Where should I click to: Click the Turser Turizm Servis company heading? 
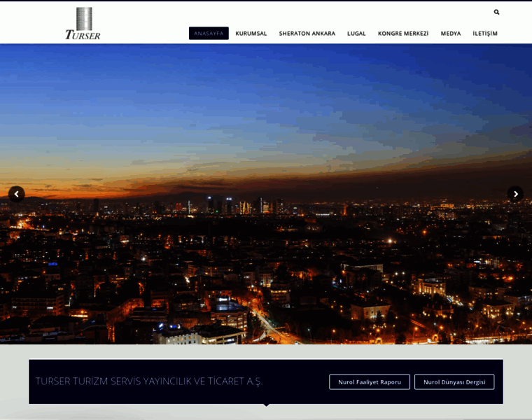tap(149, 381)
